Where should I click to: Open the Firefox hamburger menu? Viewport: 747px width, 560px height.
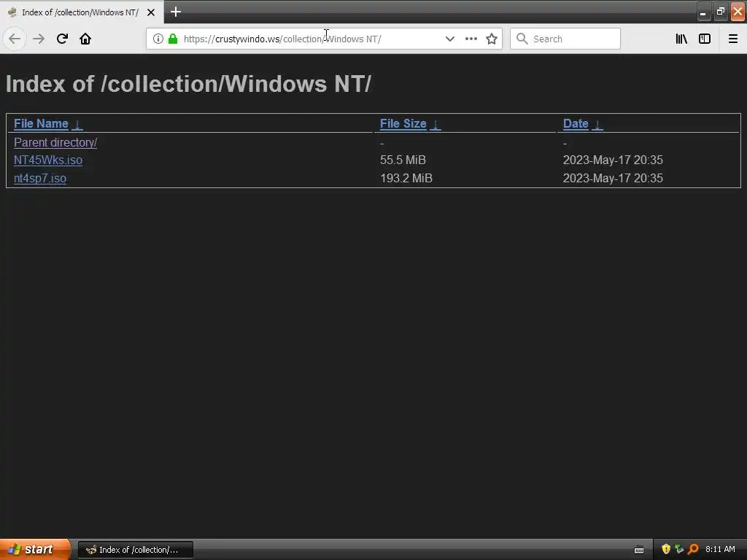(732, 39)
